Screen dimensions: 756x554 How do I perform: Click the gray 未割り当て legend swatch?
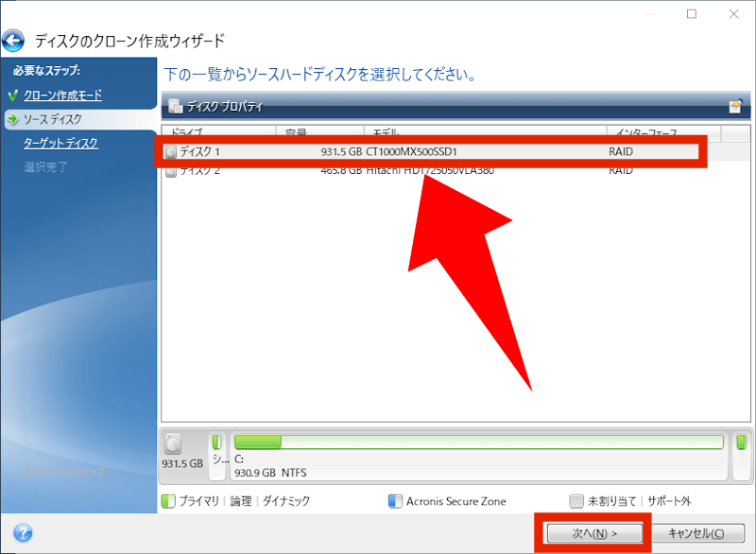point(576,501)
